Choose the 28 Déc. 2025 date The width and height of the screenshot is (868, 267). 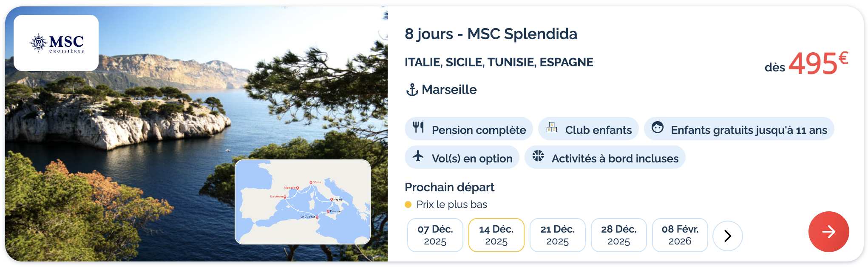(618, 235)
